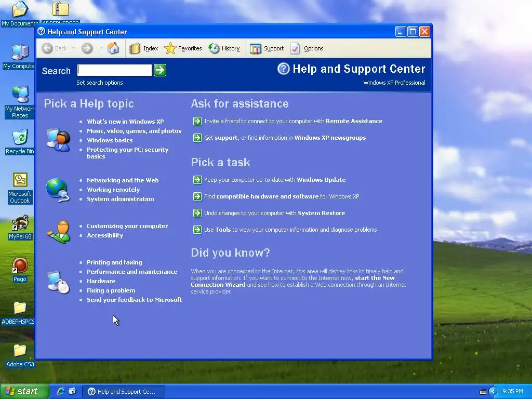This screenshot has width=532, height=399.
Task: Click start the New Connection Wizard link
Action: [x=292, y=281]
